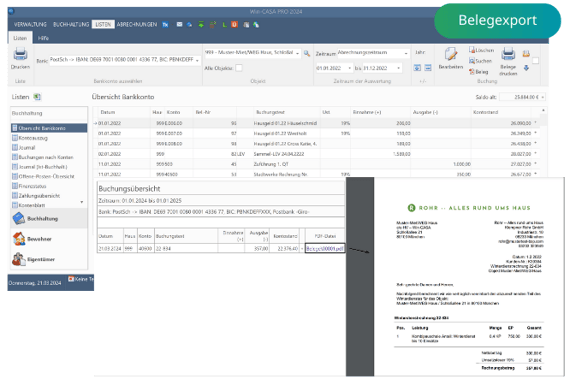Open the Eigentümer section in sidebar

pos(49,259)
